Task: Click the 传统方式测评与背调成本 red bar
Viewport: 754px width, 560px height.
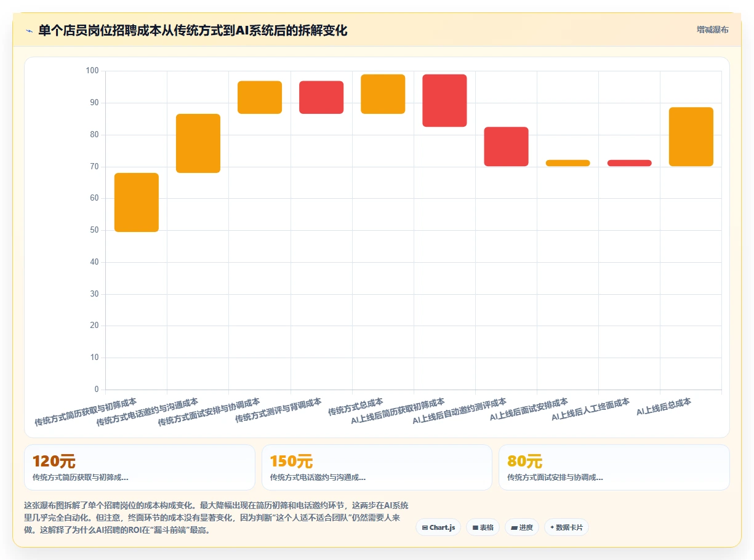Action: pos(321,97)
